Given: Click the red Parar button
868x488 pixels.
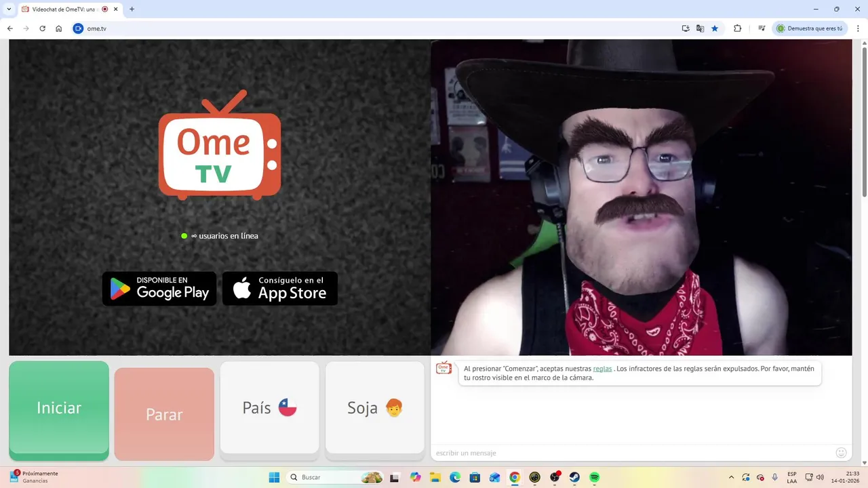Looking at the screenshot, I should point(164,413).
